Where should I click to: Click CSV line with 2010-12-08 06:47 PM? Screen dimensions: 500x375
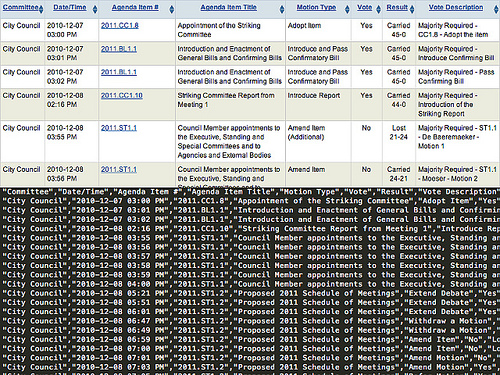[x=250, y=321]
